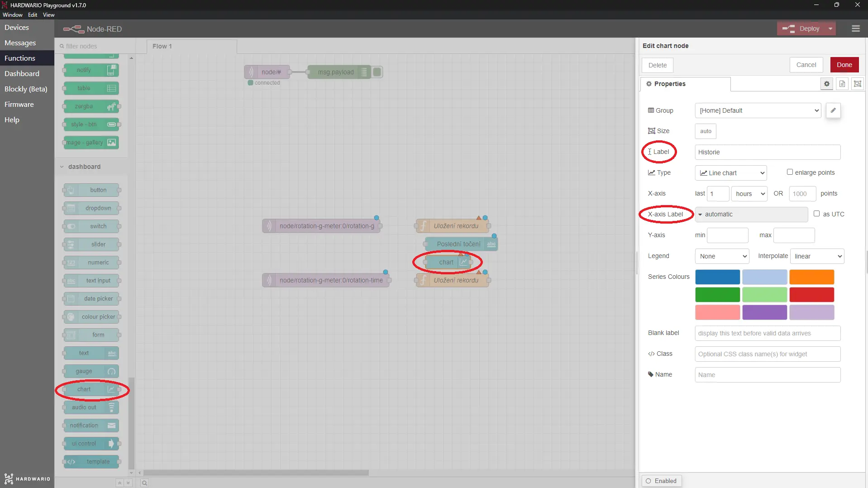This screenshot has width=868, height=488.
Task: Open the Edit menu
Action: tap(33, 15)
